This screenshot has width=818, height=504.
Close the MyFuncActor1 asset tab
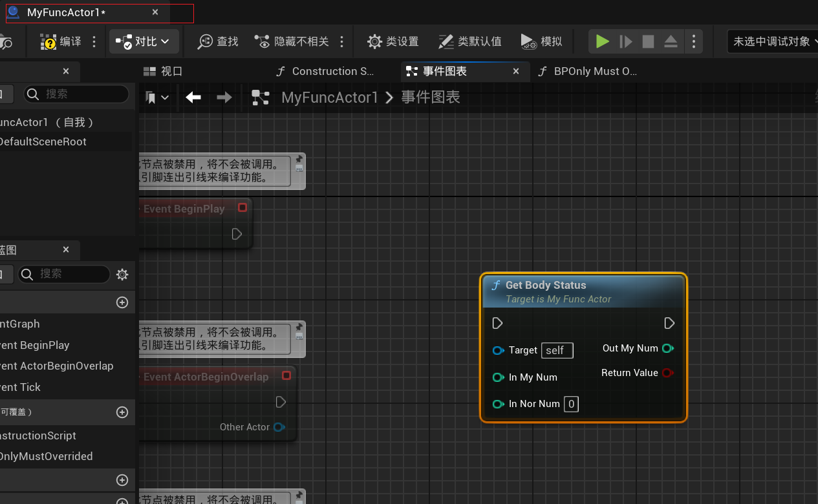click(155, 12)
